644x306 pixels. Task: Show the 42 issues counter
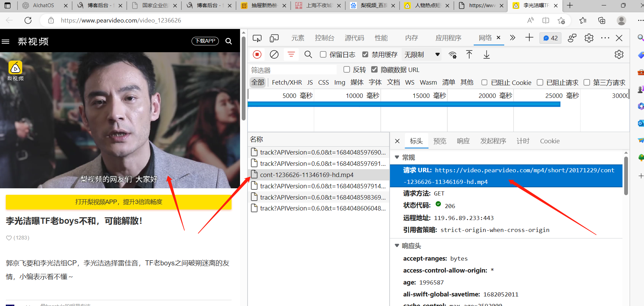[x=550, y=38]
